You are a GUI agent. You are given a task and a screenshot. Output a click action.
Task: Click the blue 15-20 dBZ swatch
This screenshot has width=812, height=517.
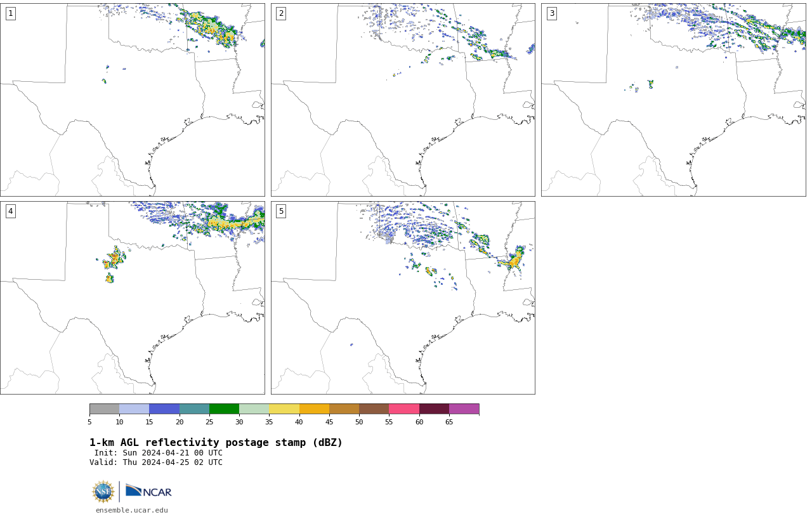tap(164, 409)
